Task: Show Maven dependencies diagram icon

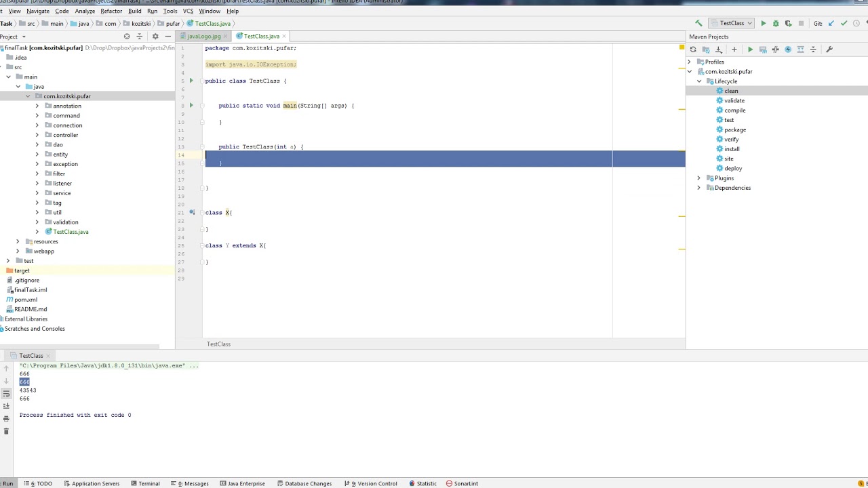Action: 800,49
